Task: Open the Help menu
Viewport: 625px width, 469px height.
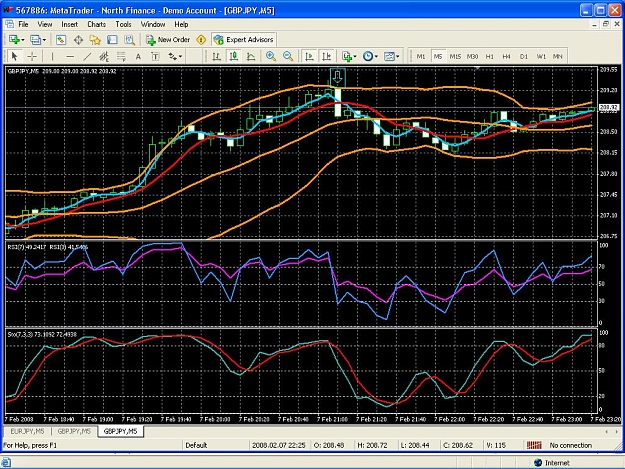Action: coord(181,25)
